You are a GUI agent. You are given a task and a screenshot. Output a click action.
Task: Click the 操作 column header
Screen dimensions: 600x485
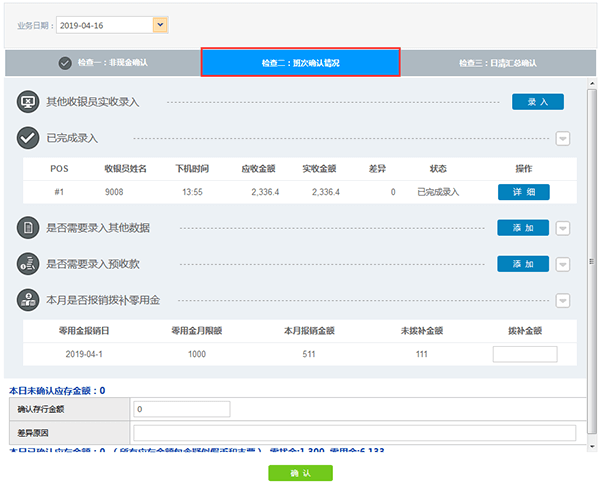[x=523, y=169]
